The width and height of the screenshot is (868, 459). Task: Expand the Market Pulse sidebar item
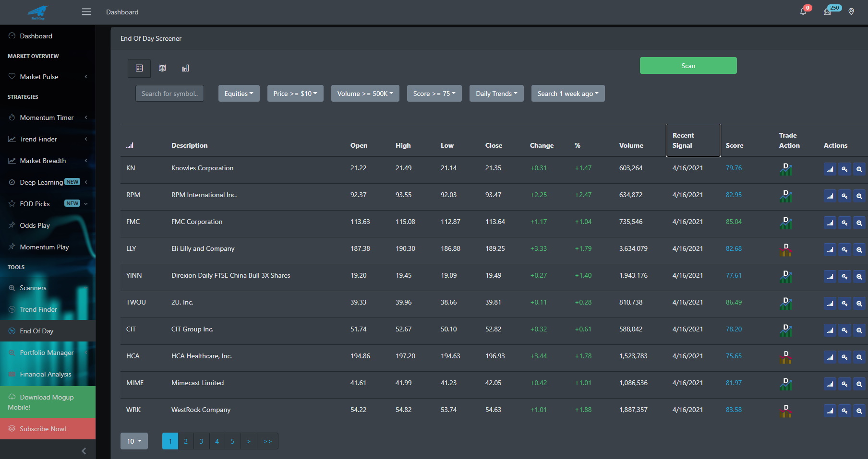pos(48,77)
